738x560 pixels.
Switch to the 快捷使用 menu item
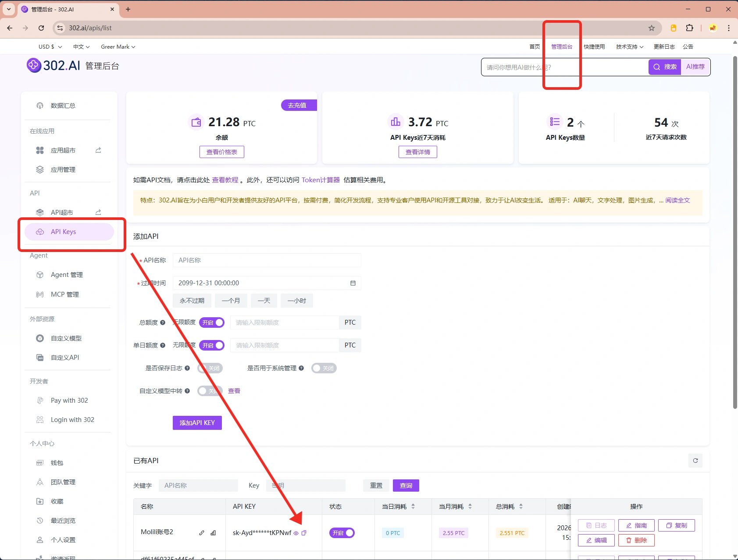coord(595,46)
